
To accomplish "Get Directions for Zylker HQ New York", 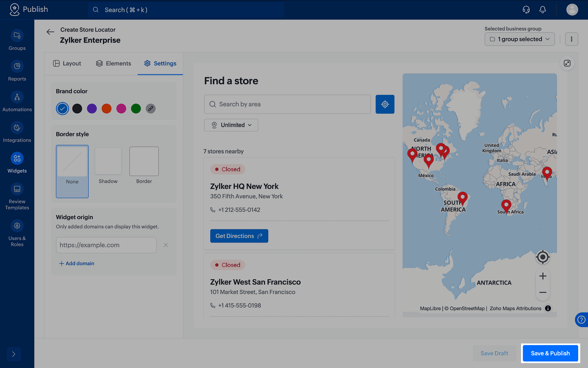I will point(239,236).
